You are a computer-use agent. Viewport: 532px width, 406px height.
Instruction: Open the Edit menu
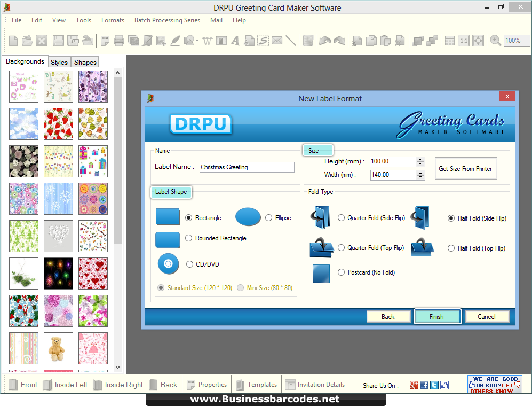point(37,20)
